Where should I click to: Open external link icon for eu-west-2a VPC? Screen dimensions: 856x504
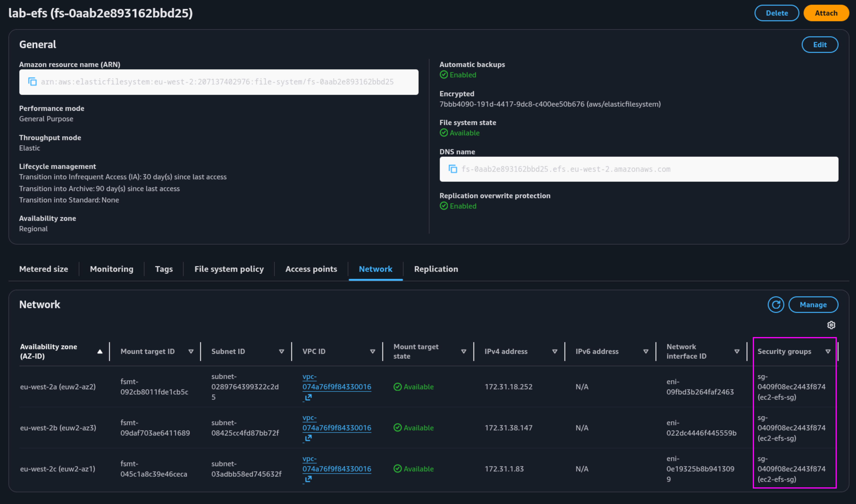(308, 397)
